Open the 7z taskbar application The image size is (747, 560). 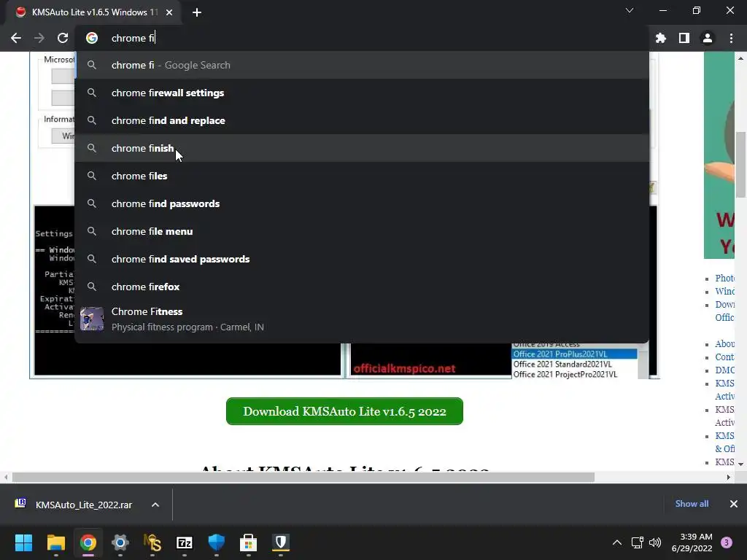185,542
